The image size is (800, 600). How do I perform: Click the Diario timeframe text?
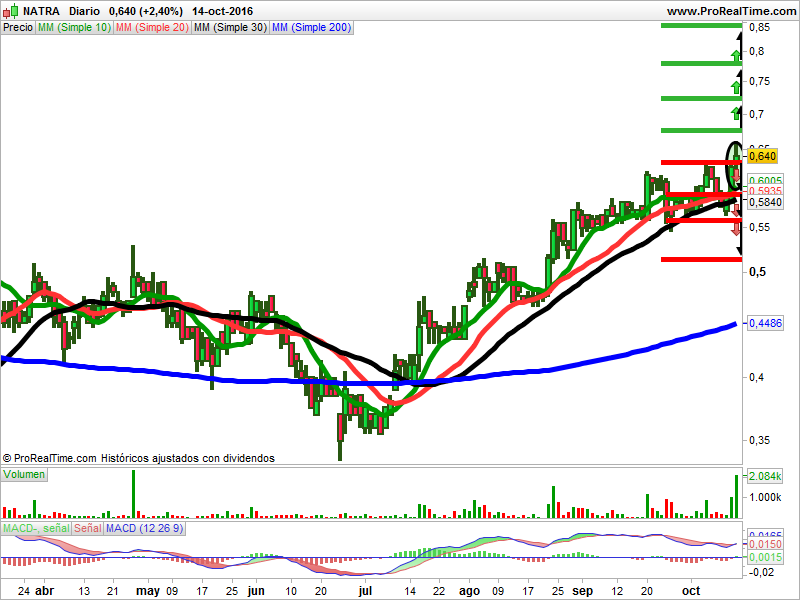tap(84, 11)
